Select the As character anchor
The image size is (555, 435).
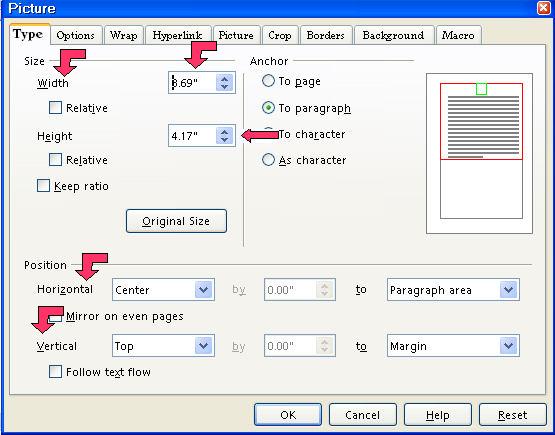[x=268, y=160]
